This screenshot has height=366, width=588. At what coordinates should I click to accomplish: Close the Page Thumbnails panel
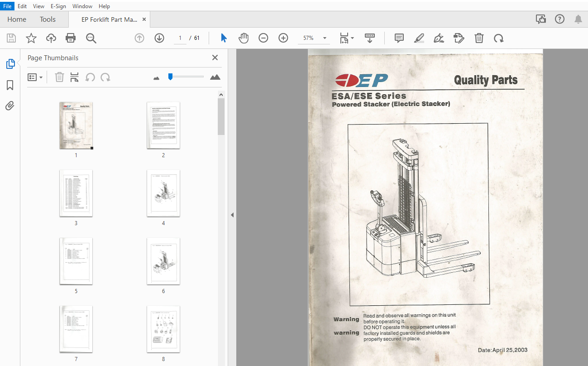click(215, 58)
